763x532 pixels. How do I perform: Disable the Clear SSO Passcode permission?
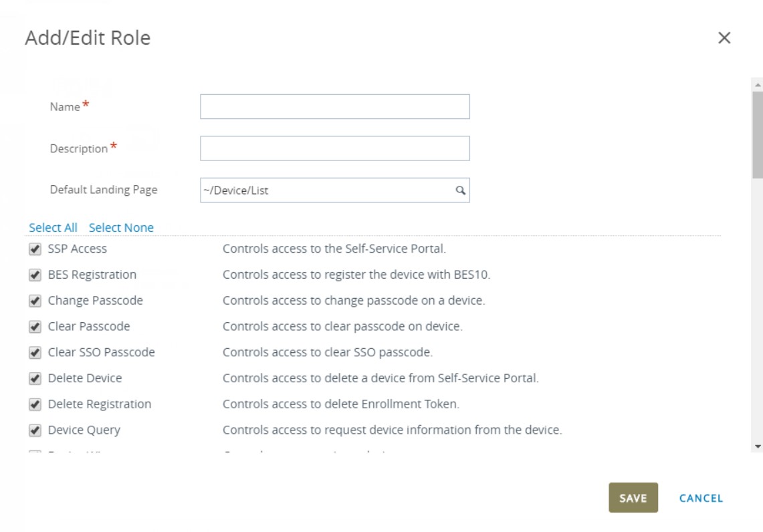(35, 353)
